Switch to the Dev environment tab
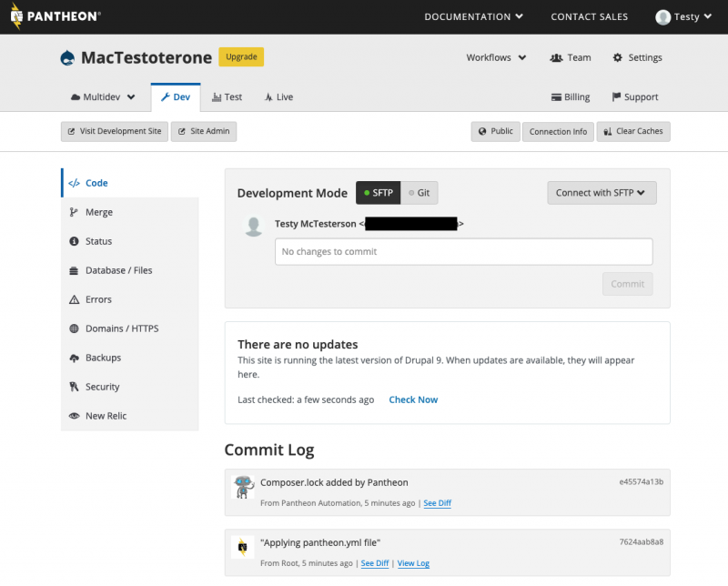This screenshot has width=728, height=586. click(x=176, y=97)
